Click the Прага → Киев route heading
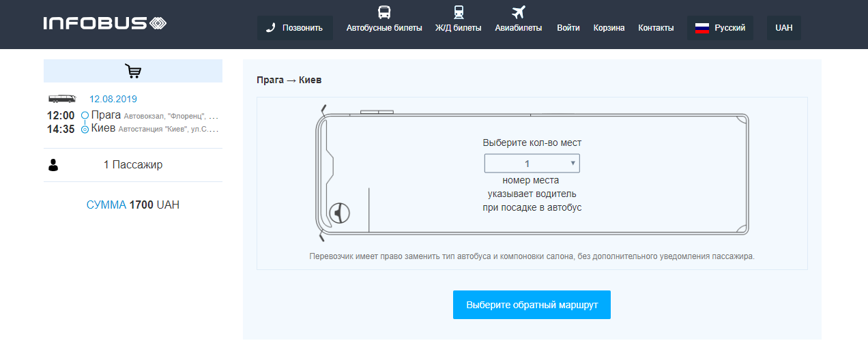 point(289,80)
